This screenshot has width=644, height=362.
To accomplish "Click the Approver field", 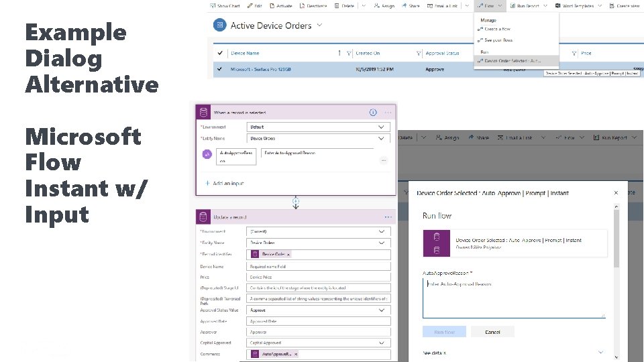I will 318,332.
